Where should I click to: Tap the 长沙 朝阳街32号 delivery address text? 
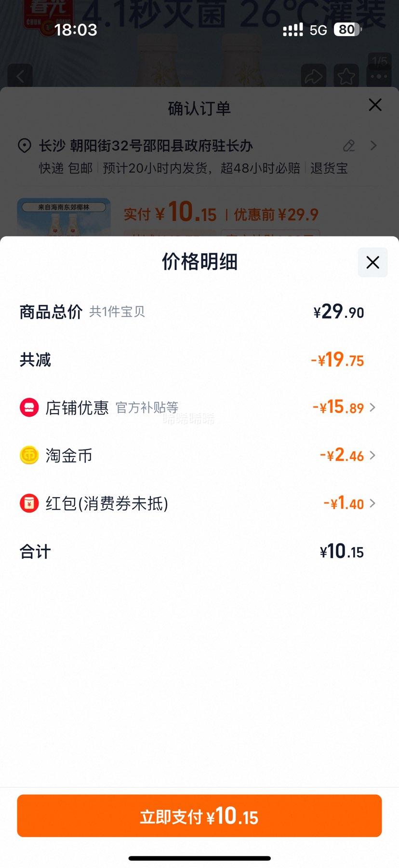point(146,146)
